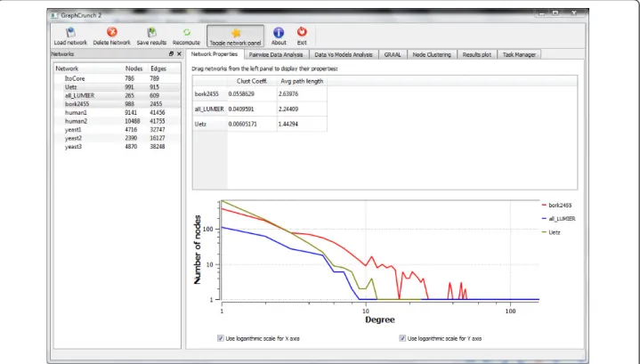Click the all_LUMIER row header in table

[210, 109]
